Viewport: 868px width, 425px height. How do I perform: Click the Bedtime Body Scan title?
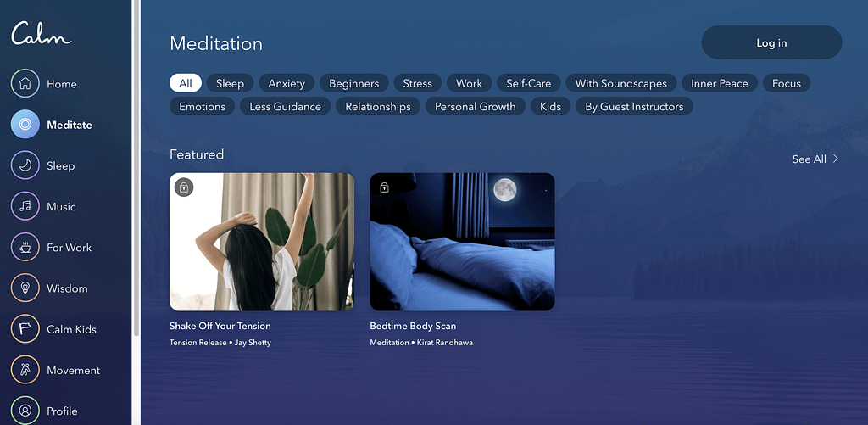[413, 326]
